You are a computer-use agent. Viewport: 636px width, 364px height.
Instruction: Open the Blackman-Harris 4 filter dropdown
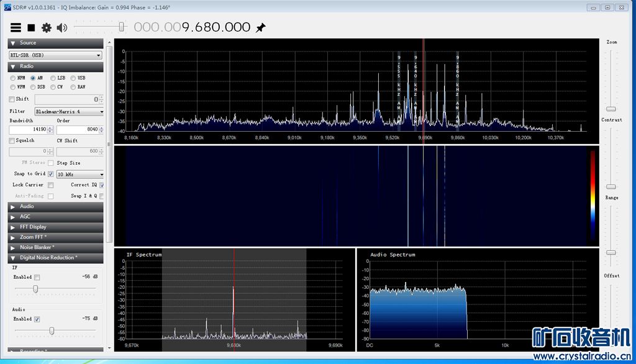[68, 112]
